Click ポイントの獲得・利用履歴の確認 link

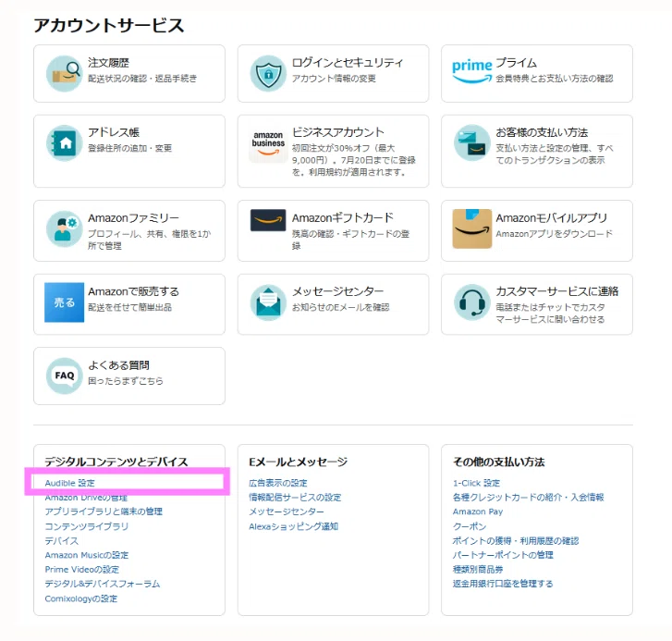[x=516, y=541]
